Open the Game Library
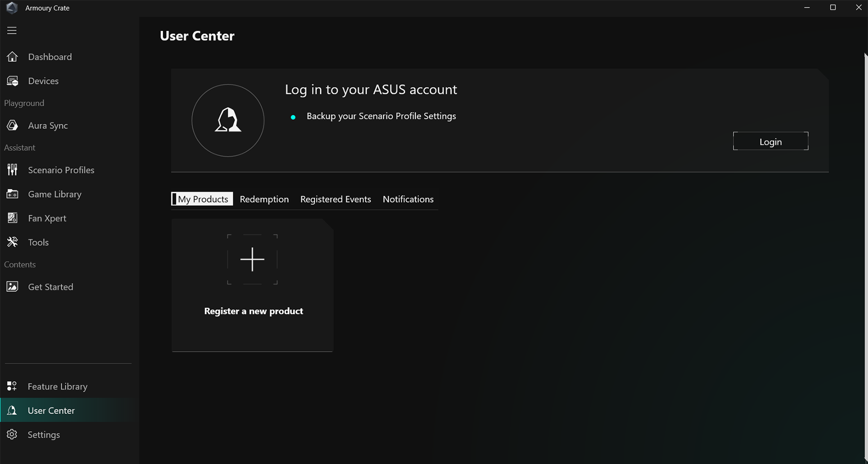This screenshot has width=868, height=464. point(54,194)
